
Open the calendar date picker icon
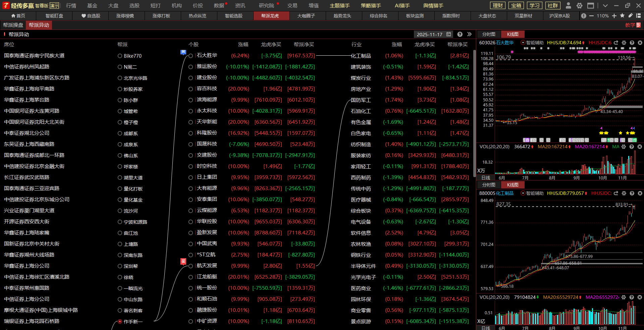click(449, 34)
